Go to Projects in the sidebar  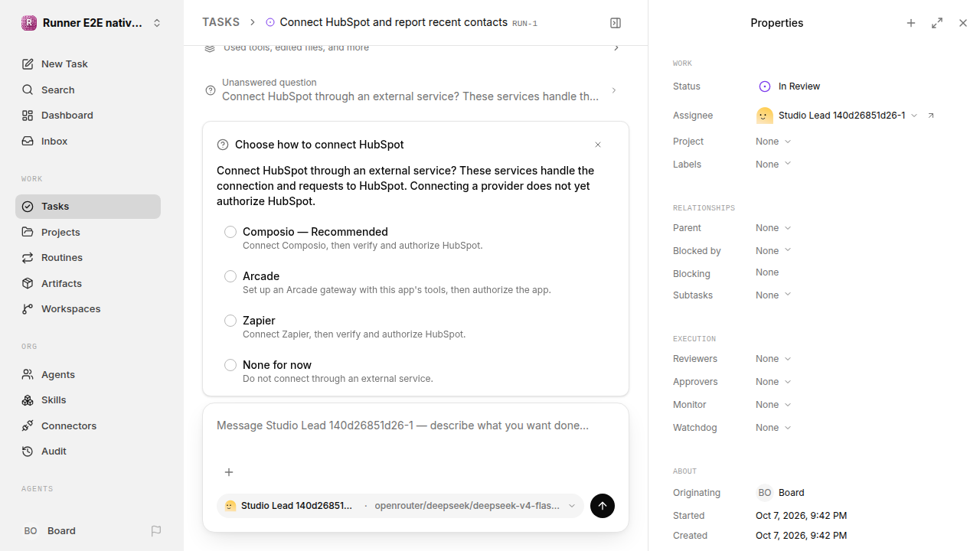coord(88,233)
